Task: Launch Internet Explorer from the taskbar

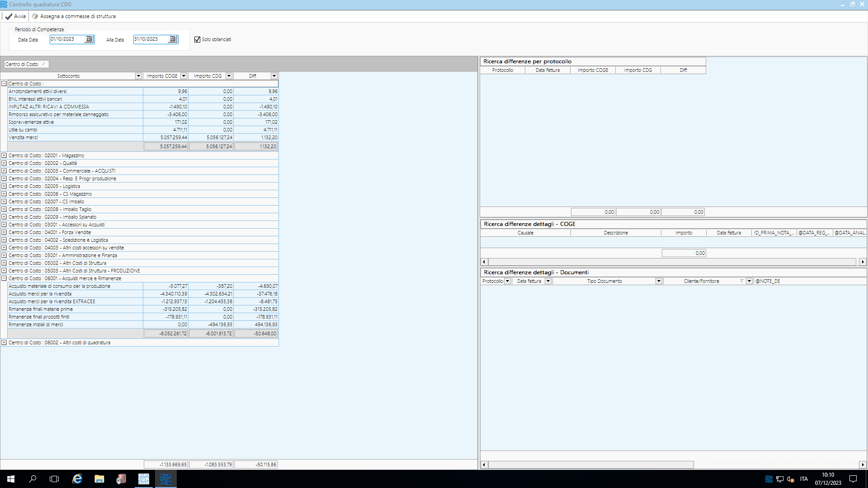Action: click(77, 479)
